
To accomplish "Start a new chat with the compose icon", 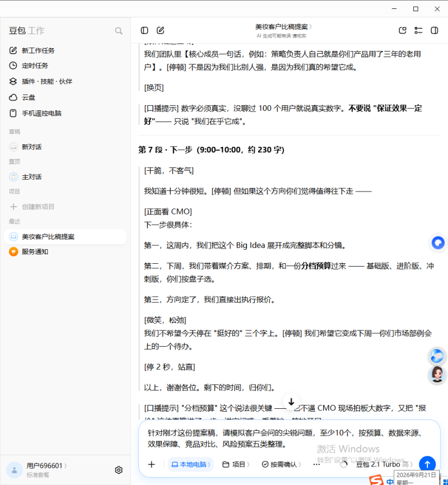I will click(160, 30).
